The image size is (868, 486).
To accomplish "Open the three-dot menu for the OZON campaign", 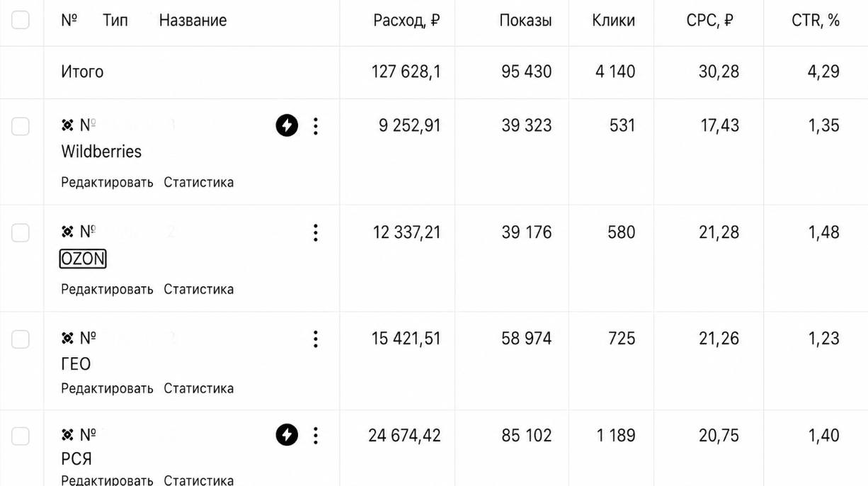I will 316,233.
